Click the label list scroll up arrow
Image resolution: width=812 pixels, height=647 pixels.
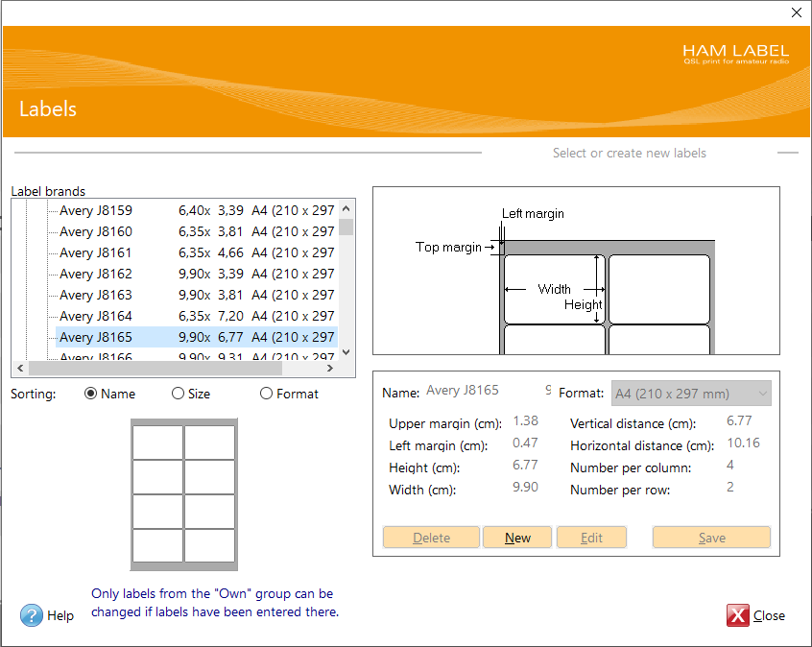pyautogui.click(x=346, y=208)
